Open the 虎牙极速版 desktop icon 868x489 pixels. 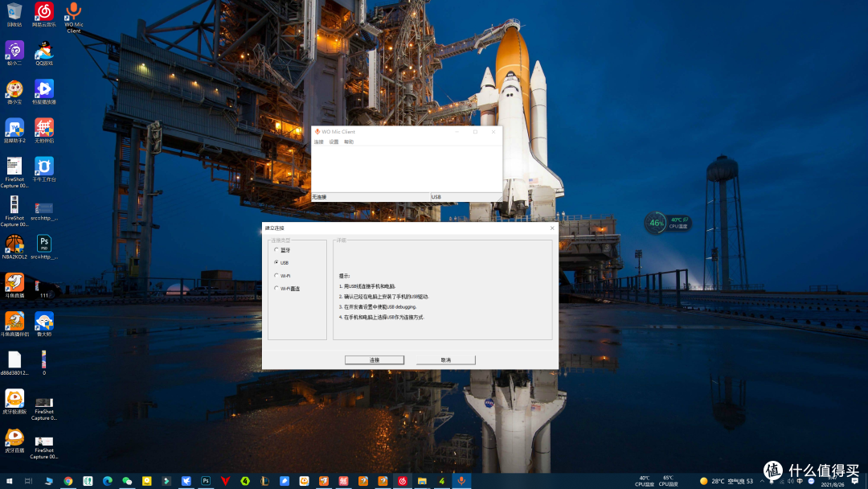tap(14, 402)
